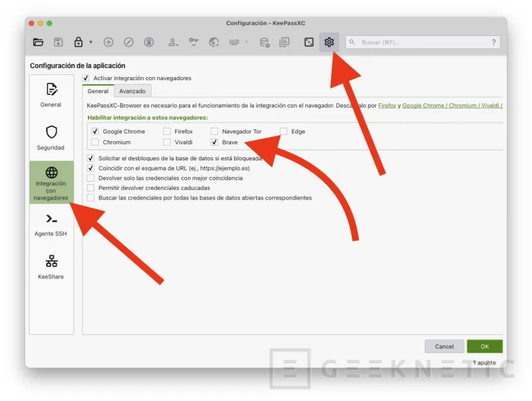Perform Auto-Type using the keyboard icon

tap(233, 42)
